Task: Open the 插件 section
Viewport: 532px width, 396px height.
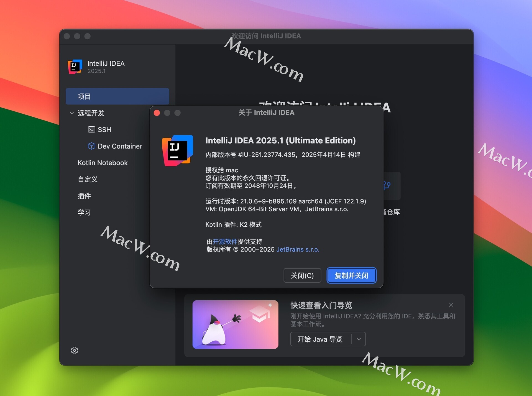Action: (84, 196)
